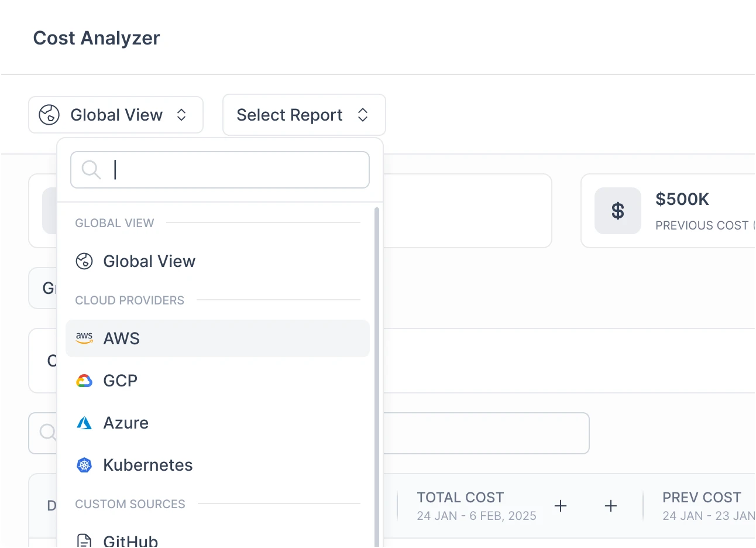Click the table search field behind dropdown
Screen dimensions: 756x548
click(x=486, y=433)
